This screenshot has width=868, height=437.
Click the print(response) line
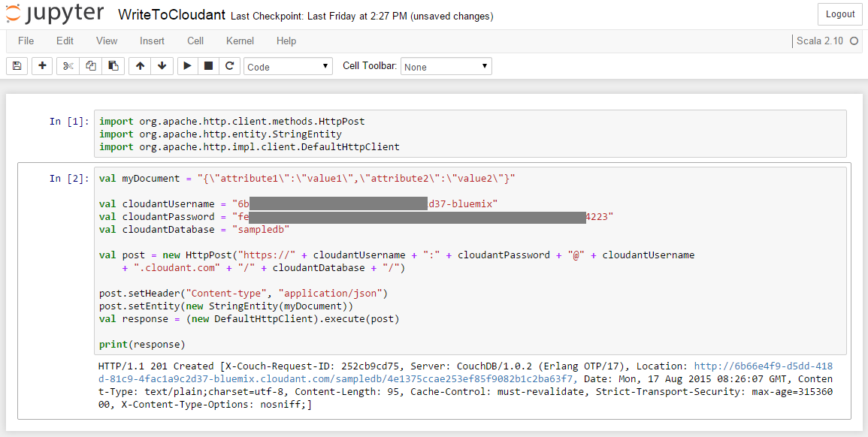[x=142, y=344]
